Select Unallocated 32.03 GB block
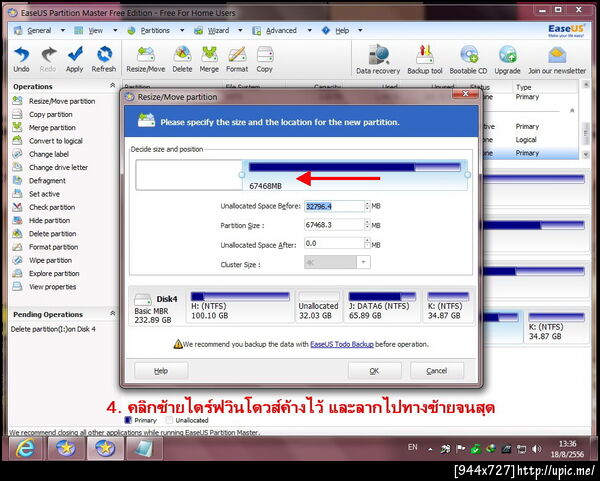The width and height of the screenshot is (600, 481). point(319,306)
